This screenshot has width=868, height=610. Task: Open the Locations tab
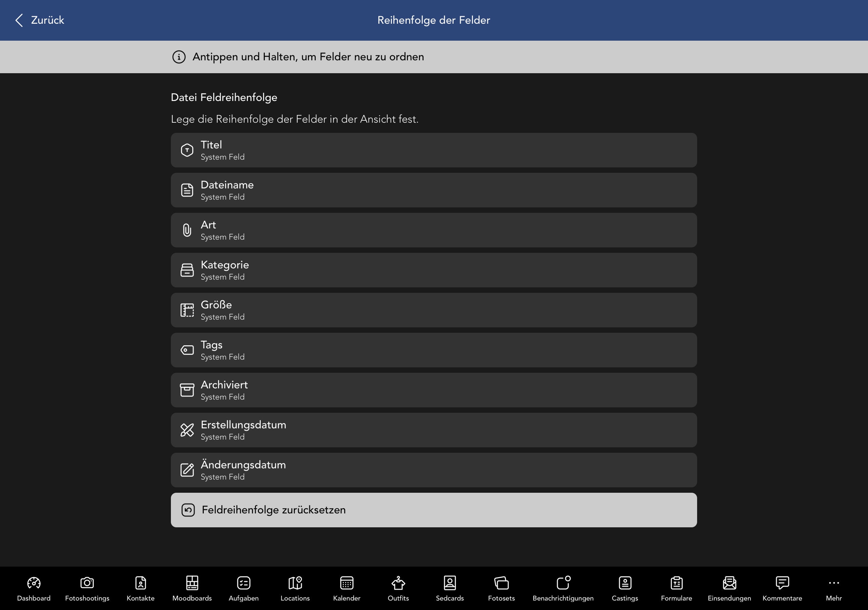click(295, 588)
